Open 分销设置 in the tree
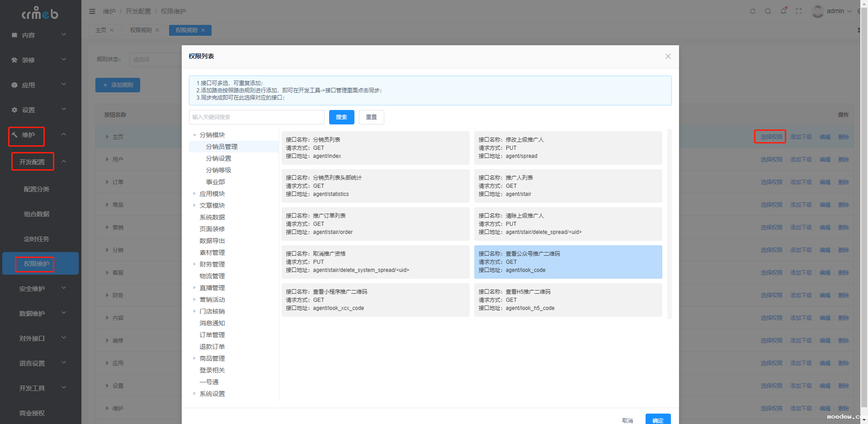 tap(218, 158)
